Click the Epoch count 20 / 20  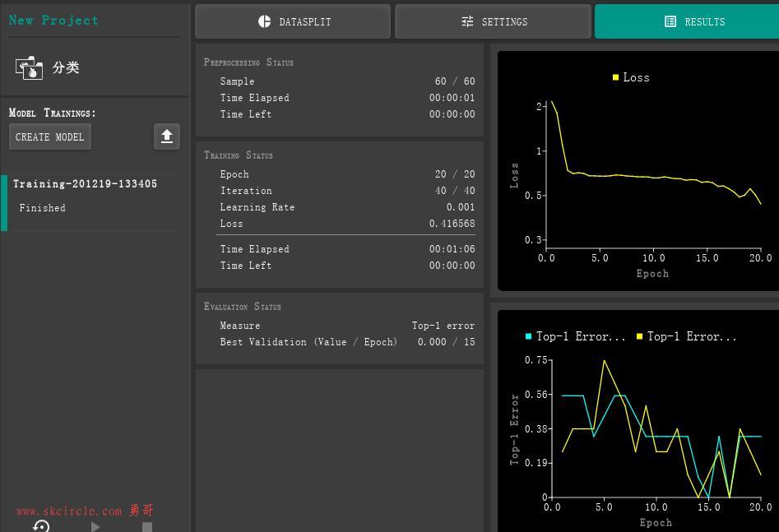click(455, 174)
